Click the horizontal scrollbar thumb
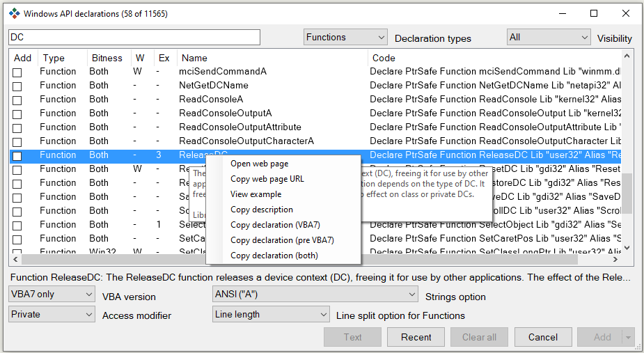This screenshot has height=353, width=644. tap(300, 259)
